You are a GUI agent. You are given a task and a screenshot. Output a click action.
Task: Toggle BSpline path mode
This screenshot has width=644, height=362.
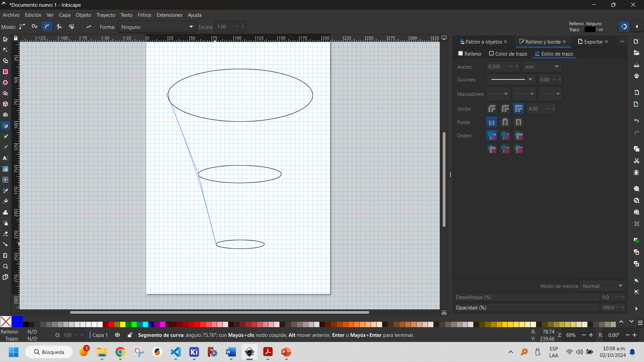(x=47, y=27)
